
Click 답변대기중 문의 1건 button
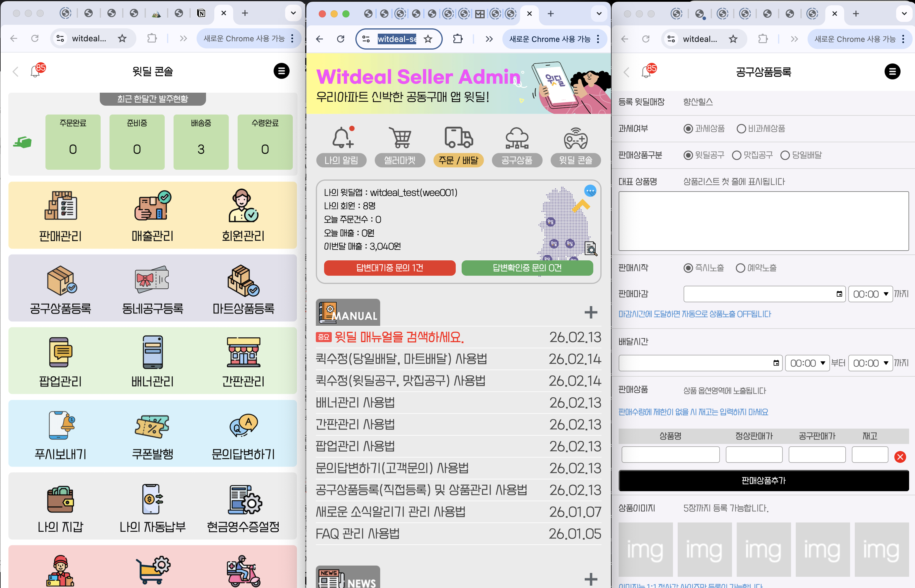point(389,268)
